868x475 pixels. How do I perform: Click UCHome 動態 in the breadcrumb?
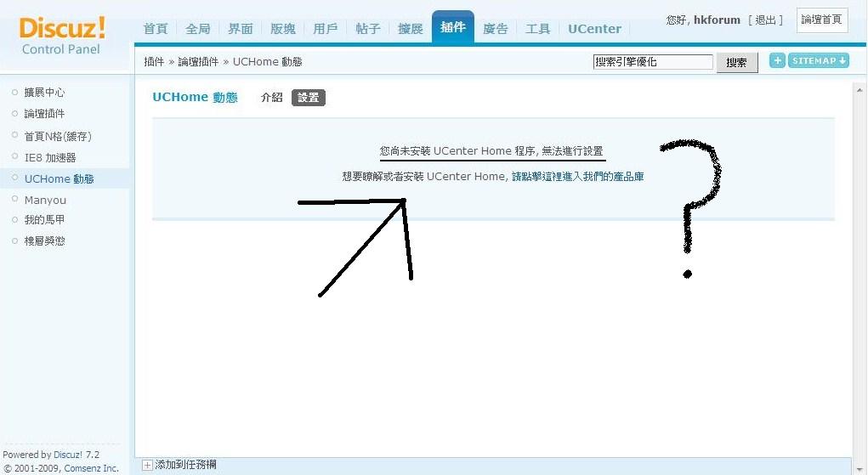click(x=268, y=61)
